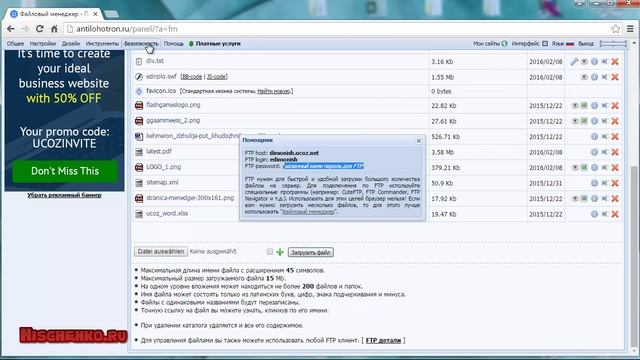Click the view eye icon for ezinplo.swf

584,77
